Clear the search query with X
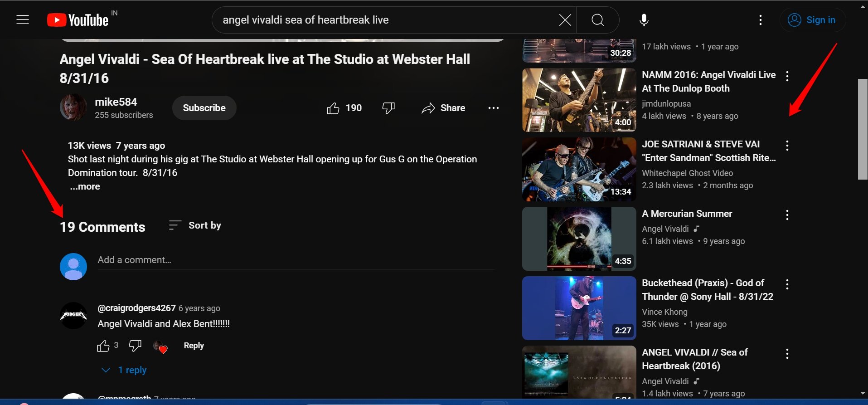Image resolution: width=868 pixels, height=405 pixels. [565, 20]
